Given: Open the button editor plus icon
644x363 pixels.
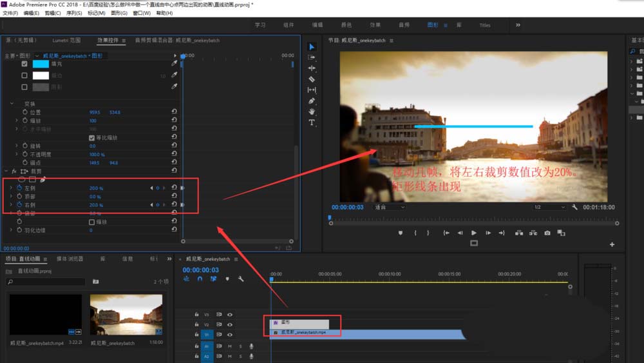Looking at the screenshot, I should click(612, 244).
